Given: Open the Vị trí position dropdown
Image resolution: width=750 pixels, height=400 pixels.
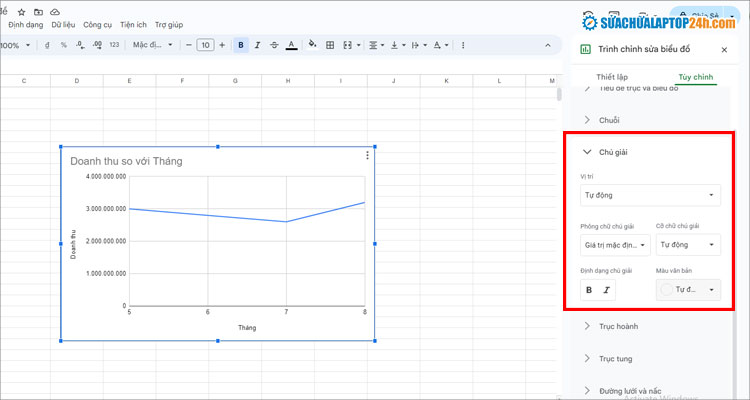Looking at the screenshot, I should click(650, 195).
